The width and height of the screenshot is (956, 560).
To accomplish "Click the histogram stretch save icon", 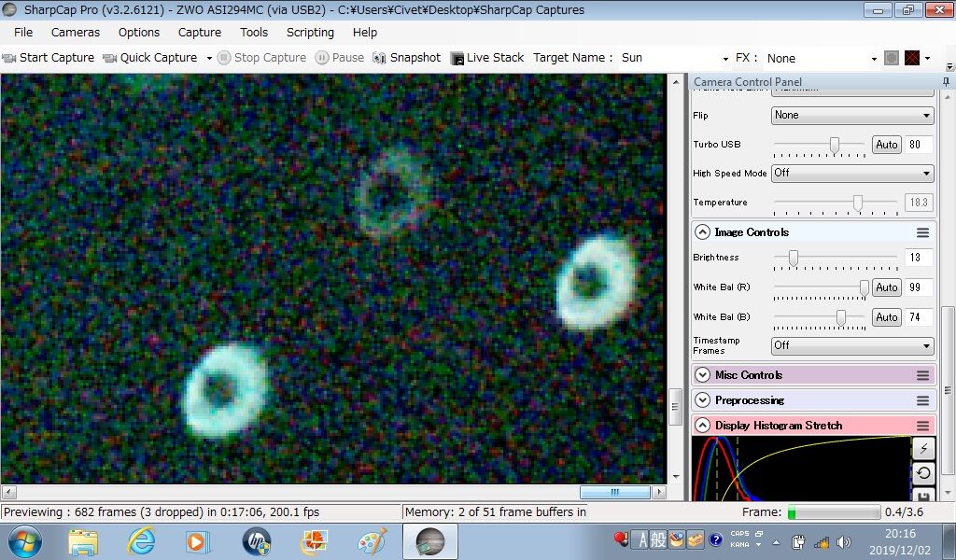I will 923,494.
